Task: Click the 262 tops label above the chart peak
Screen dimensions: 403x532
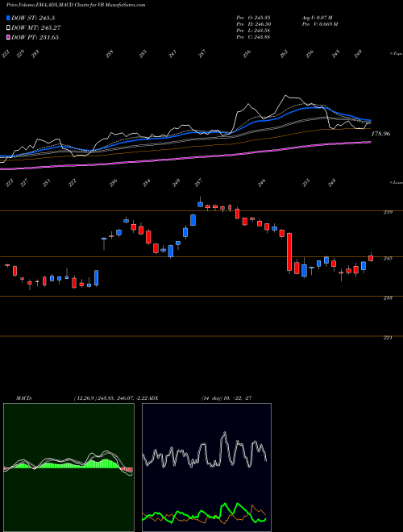Action: (x=284, y=53)
